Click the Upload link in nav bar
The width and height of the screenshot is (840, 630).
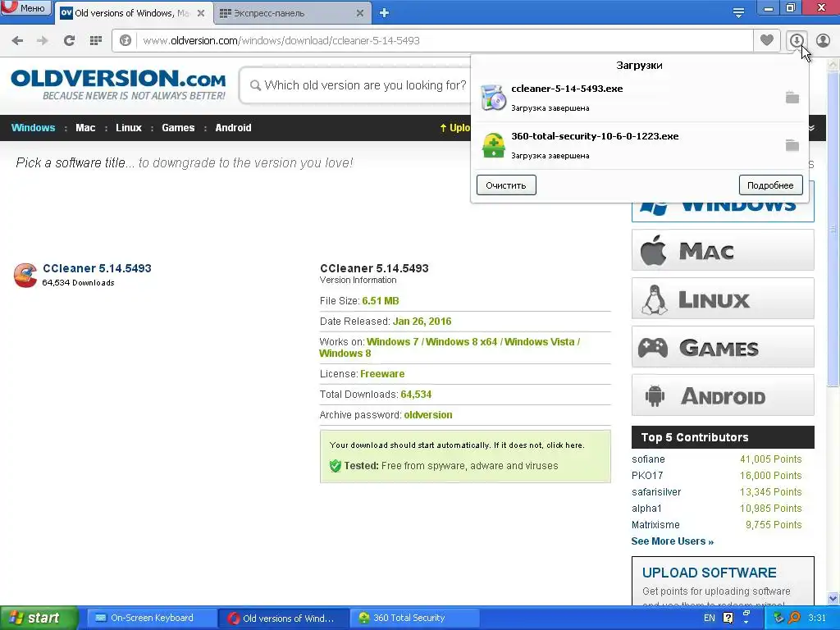[454, 127]
